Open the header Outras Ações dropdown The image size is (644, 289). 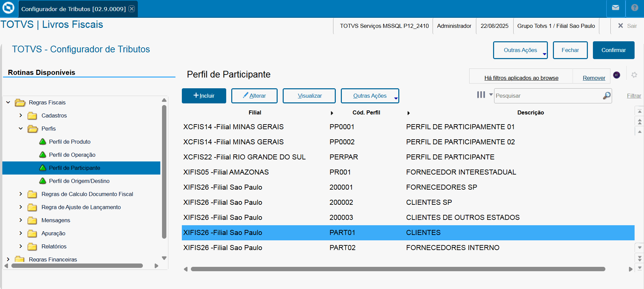pyautogui.click(x=520, y=50)
